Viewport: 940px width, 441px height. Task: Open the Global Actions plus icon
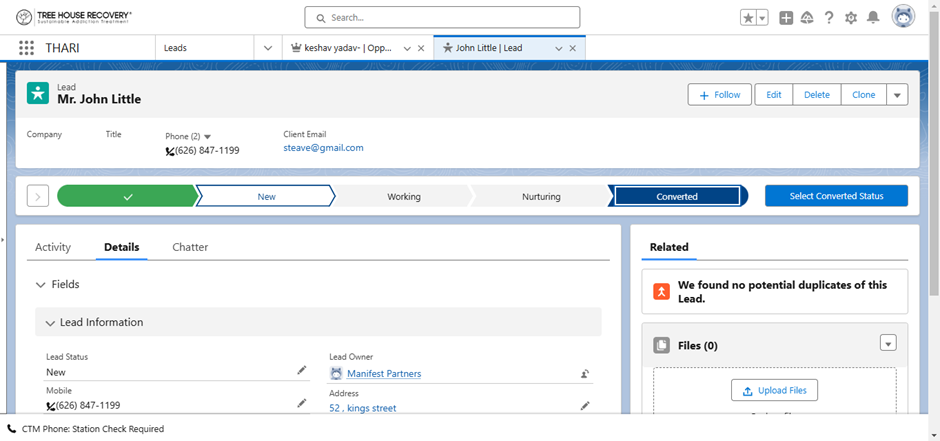coord(786,18)
